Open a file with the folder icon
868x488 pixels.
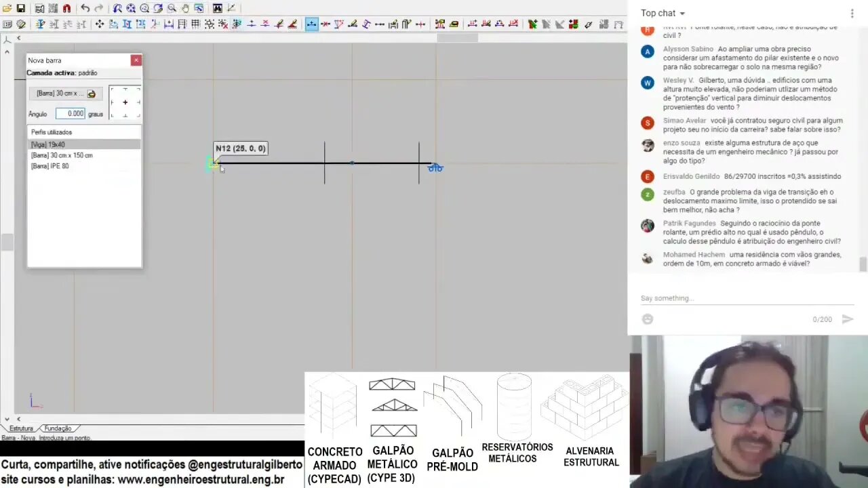point(7,8)
